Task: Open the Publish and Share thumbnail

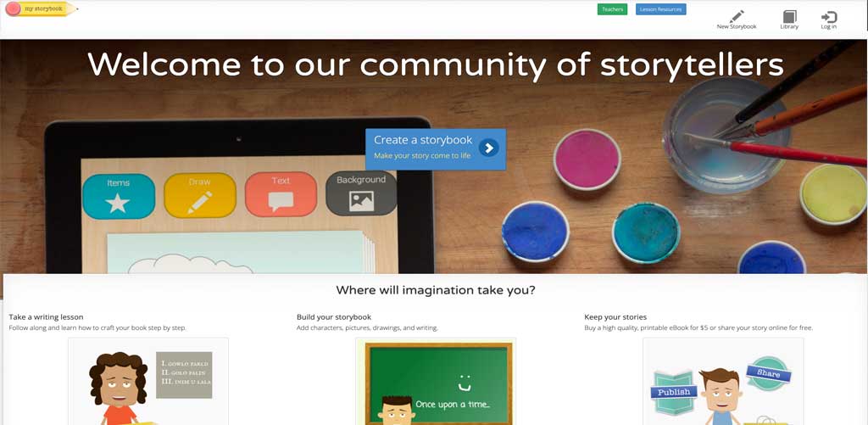Action: click(723, 381)
